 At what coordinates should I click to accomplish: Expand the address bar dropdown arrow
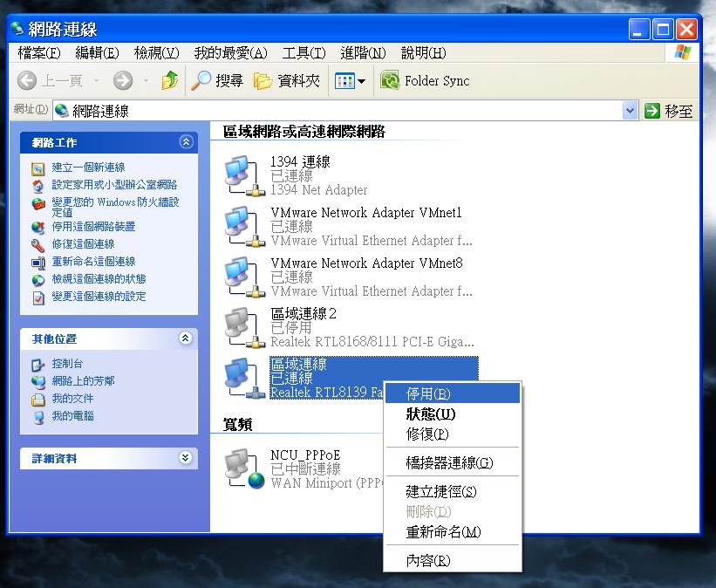pos(631,111)
